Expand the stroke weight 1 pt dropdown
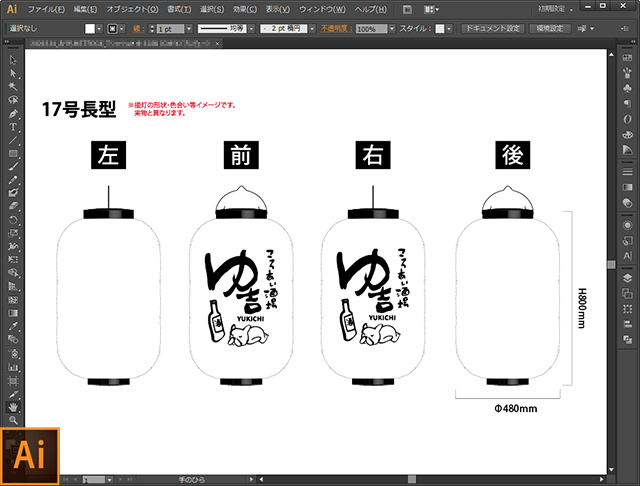This screenshot has height=486, width=640. (189, 29)
